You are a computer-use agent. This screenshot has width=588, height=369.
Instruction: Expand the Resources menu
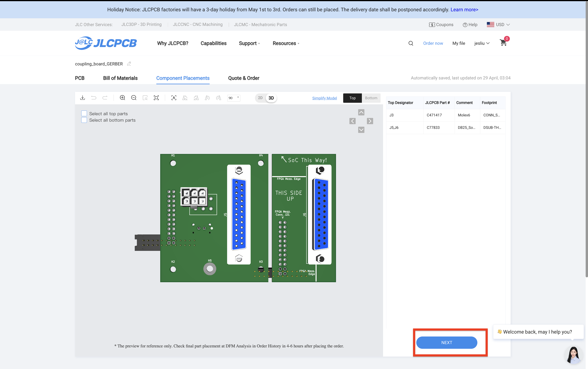point(286,43)
